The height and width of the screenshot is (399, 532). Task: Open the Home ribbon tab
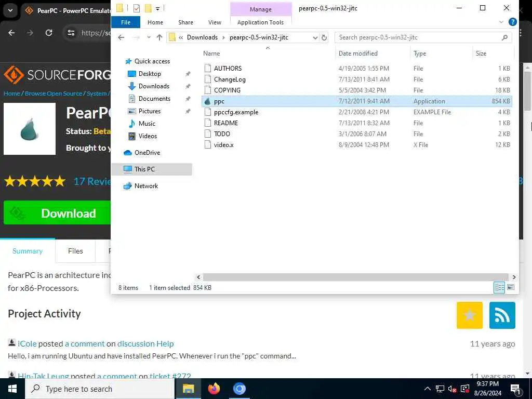pos(155,22)
